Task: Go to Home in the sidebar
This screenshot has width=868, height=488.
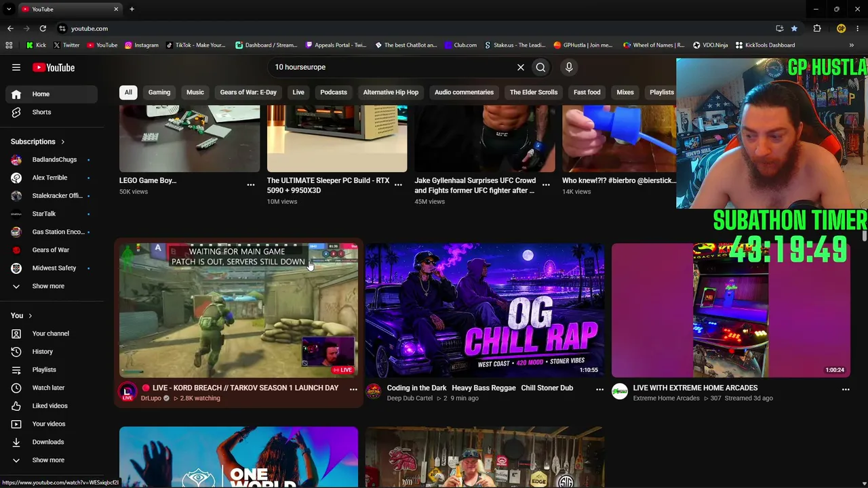Action: [52, 94]
